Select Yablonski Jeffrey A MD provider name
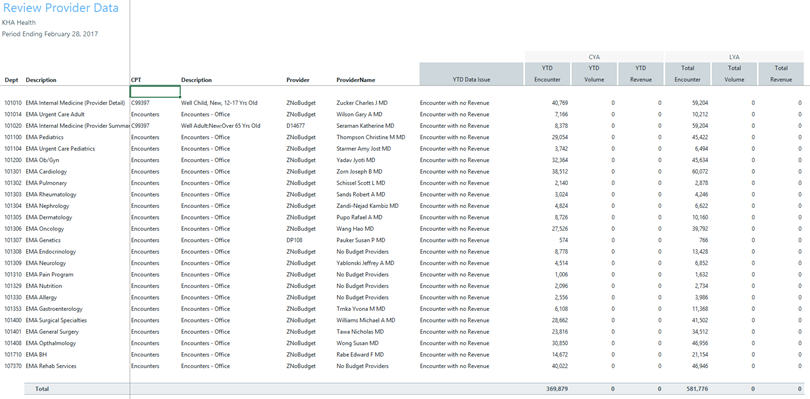This screenshot has width=810, height=399. (x=365, y=263)
